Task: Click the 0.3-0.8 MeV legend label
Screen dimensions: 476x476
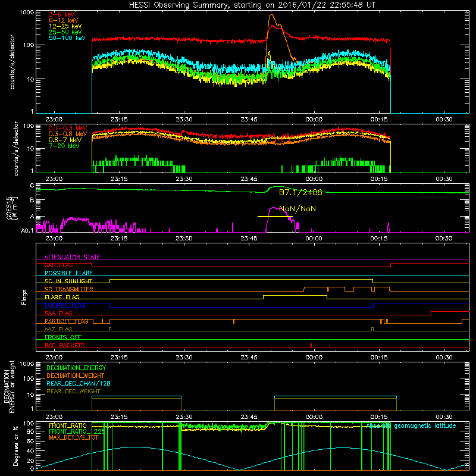Action: (x=68, y=134)
